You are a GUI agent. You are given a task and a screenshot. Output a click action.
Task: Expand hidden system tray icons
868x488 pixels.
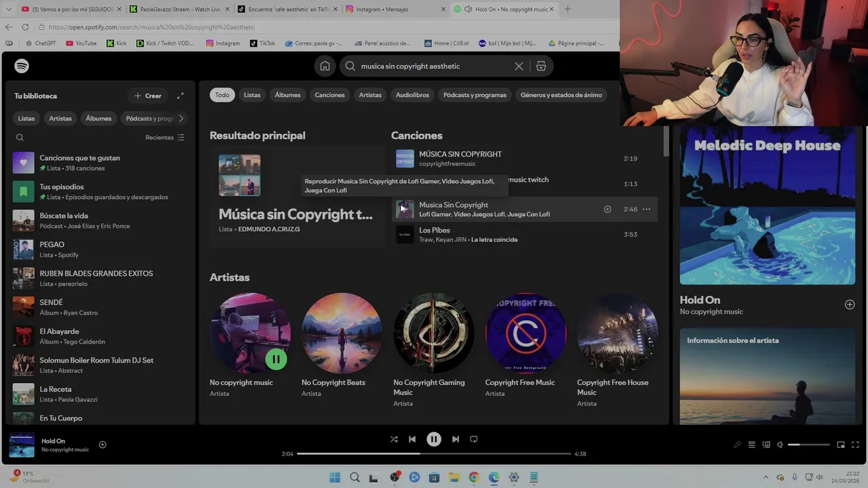tap(766, 477)
